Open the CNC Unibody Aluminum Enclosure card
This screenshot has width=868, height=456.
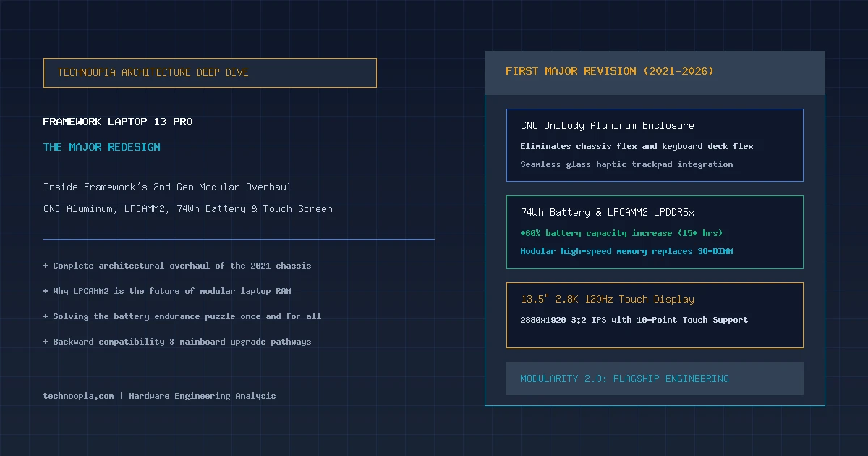[x=655, y=145]
